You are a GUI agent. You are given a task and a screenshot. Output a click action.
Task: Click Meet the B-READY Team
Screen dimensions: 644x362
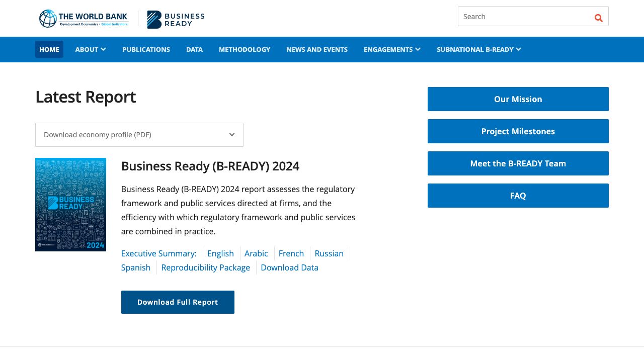point(518,163)
